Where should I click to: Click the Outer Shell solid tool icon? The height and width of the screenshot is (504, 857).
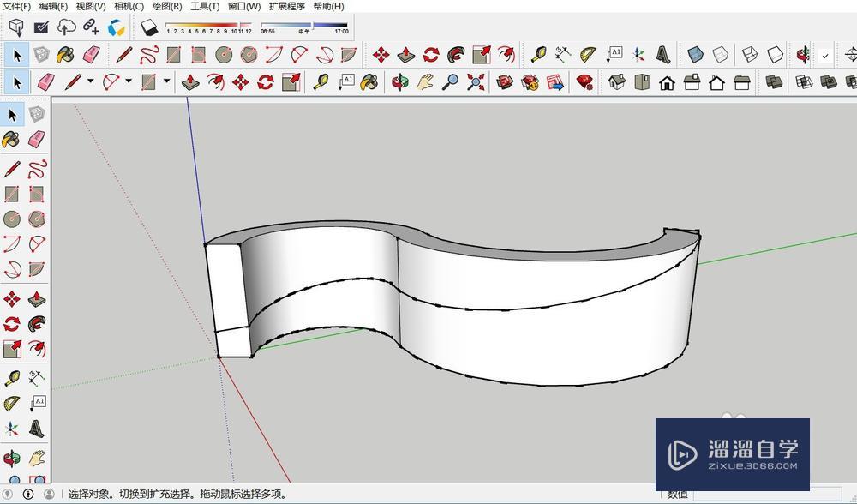point(773,82)
